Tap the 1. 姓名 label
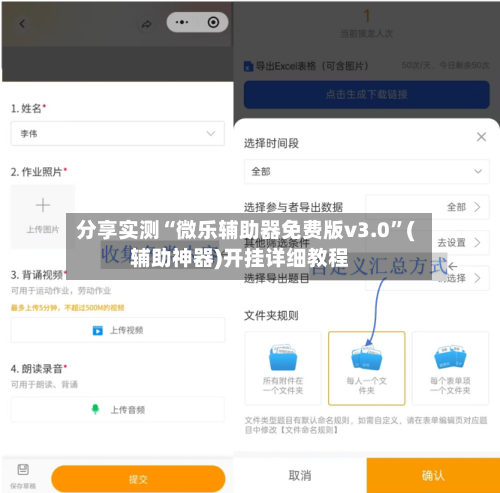500x493 pixels. pyautogui.click(x=28, y=108)
